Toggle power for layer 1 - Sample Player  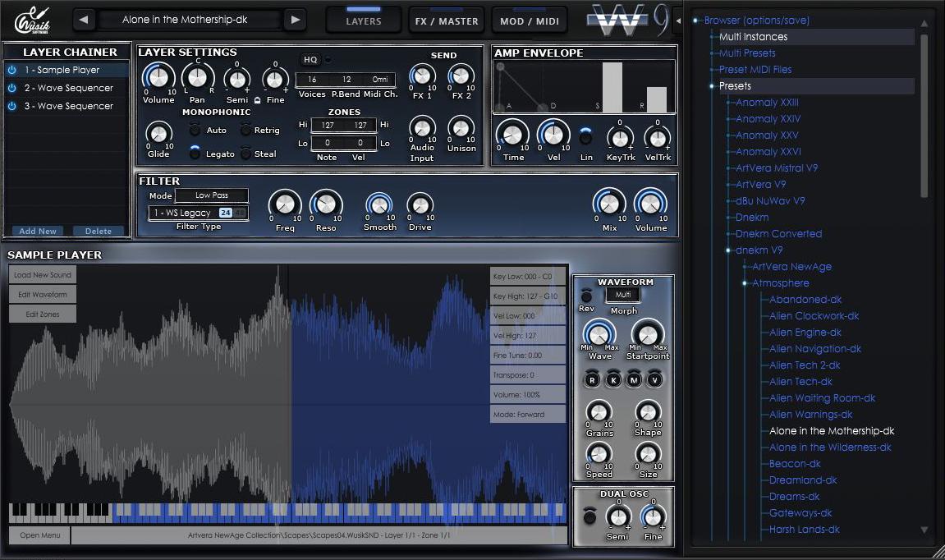pos(11,70)
